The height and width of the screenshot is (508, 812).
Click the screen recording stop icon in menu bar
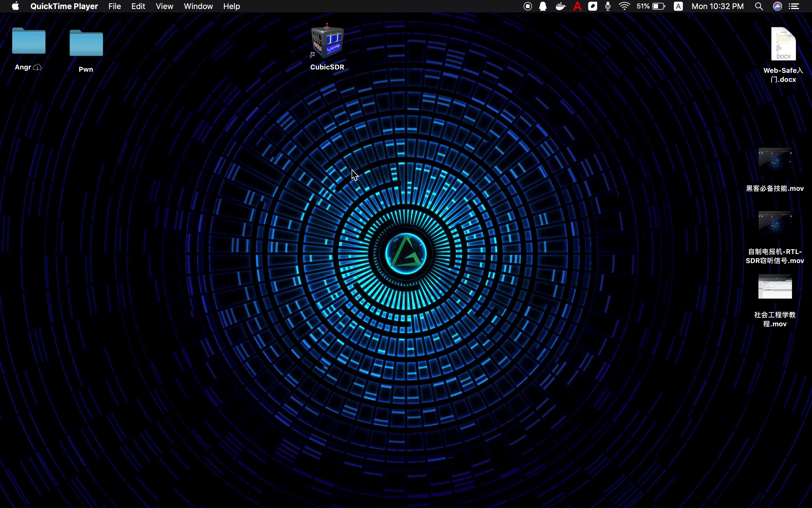tap(528, 6)
